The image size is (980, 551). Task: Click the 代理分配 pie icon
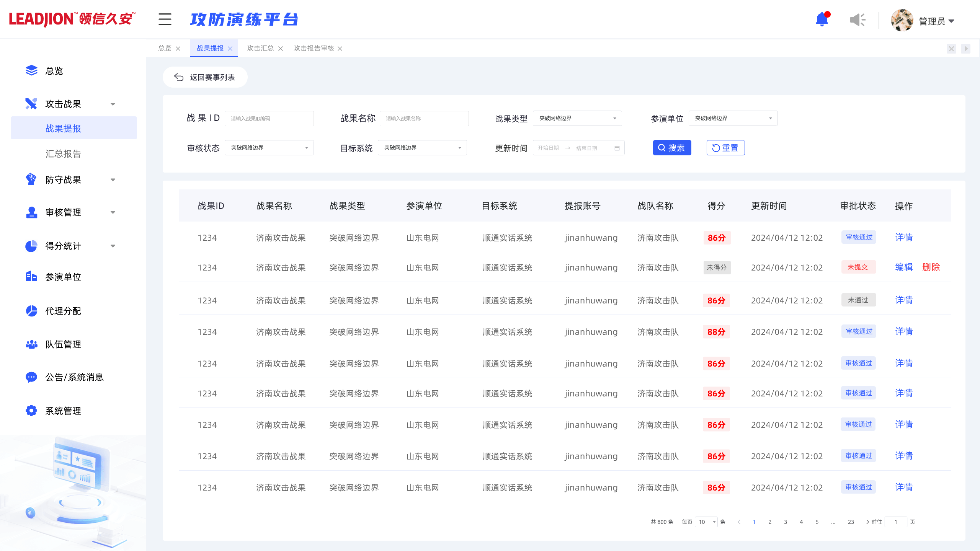click(x=31, y=311)
